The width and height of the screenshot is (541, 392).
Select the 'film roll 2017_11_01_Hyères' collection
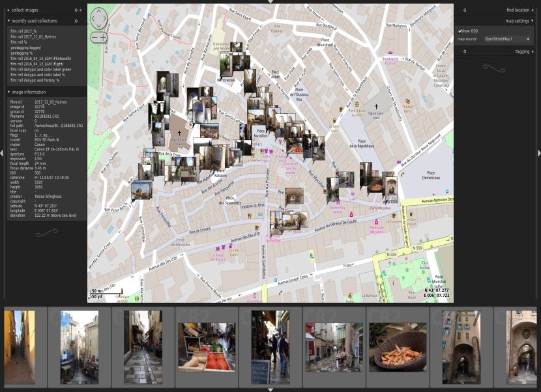click(x=33, y=37)
